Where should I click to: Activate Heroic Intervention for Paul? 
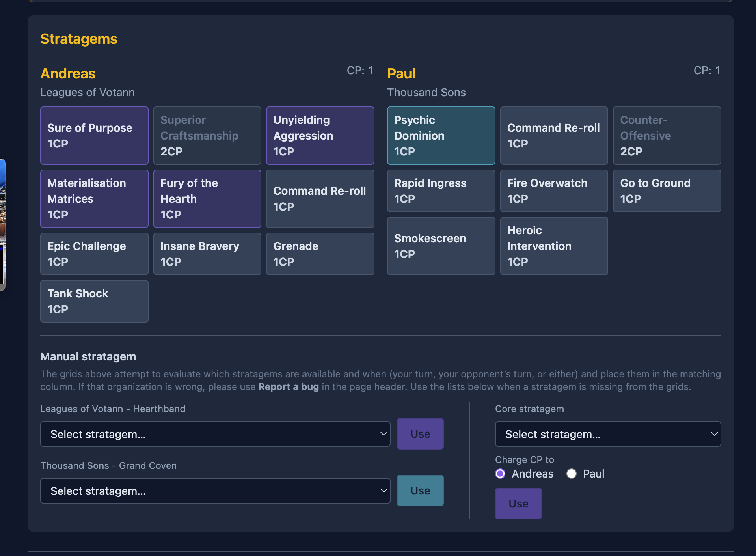[x=553, y=246]
